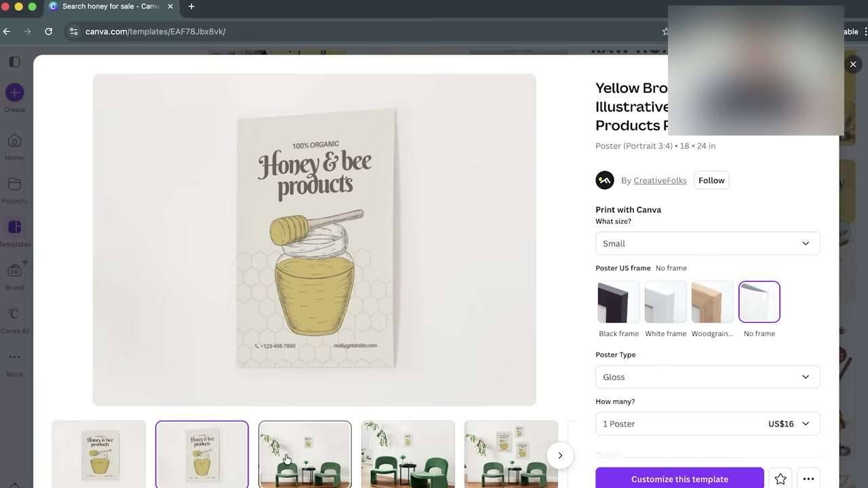Select the fourth room mockup thumbnail

click(x=408, y=454)
